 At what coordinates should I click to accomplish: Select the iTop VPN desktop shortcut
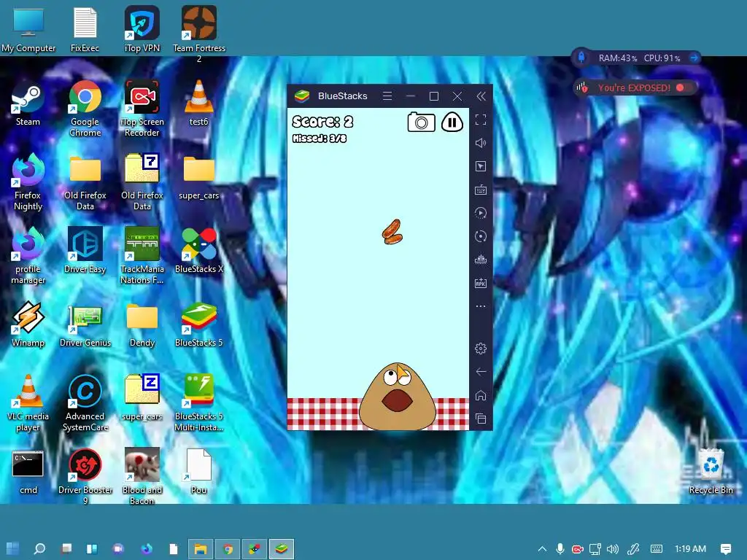click(x=142, y=30)
